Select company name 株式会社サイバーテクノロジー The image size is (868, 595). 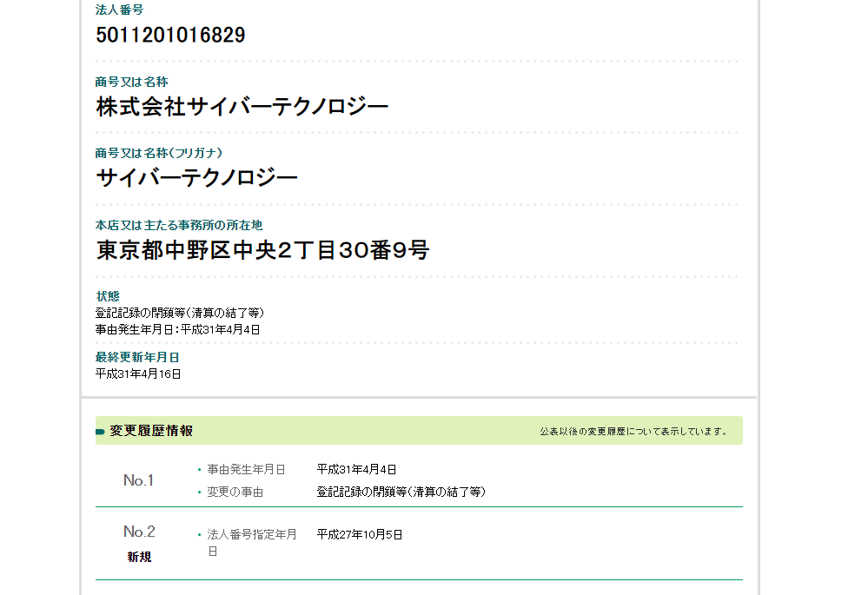(x=242, y=107)
